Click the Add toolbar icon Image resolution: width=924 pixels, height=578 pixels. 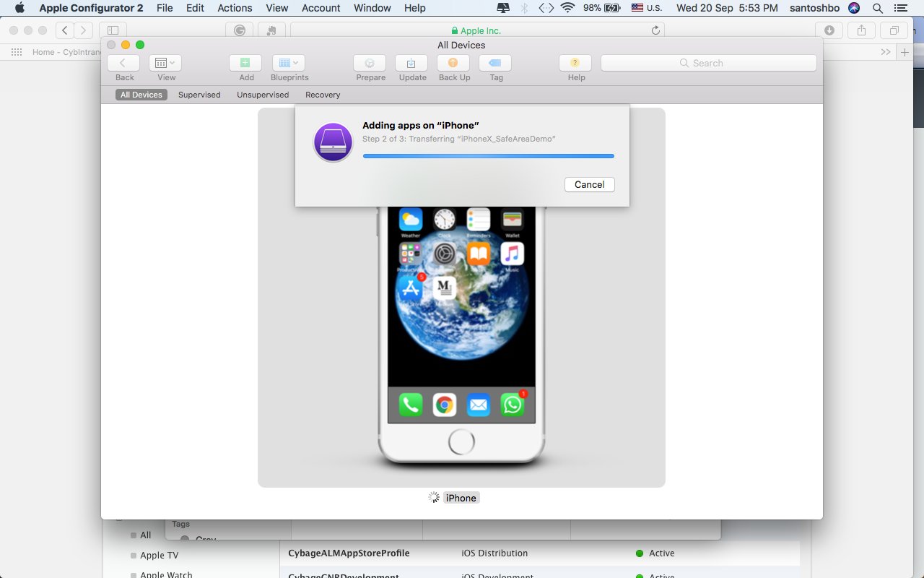pos(245,63)
